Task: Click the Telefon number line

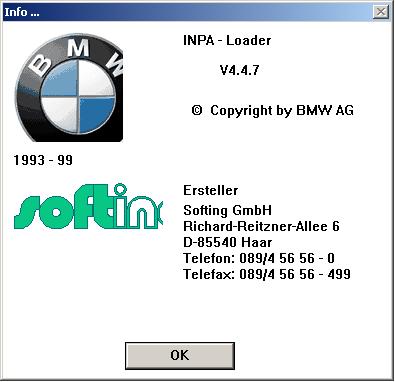Action: click(x=259, y=258)
